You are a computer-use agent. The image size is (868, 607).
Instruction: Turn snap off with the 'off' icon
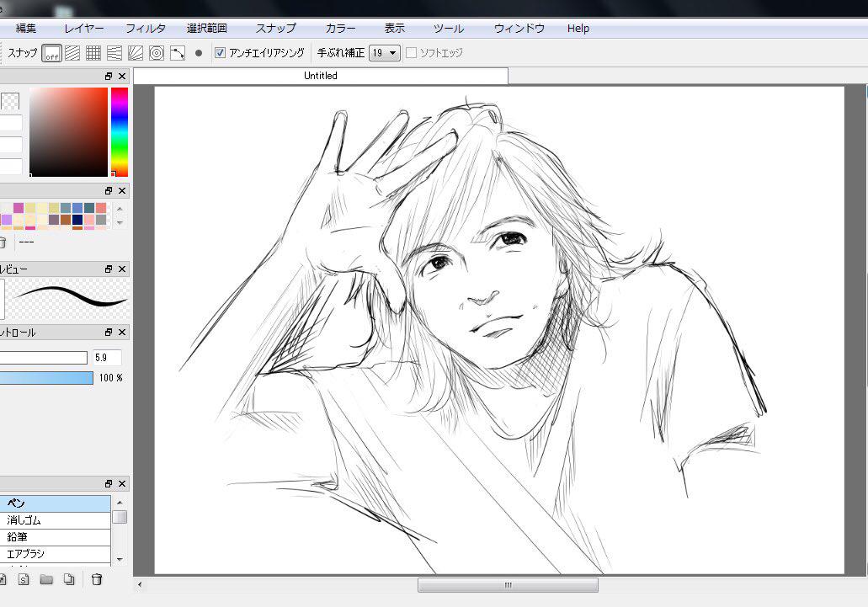[51, 53]
